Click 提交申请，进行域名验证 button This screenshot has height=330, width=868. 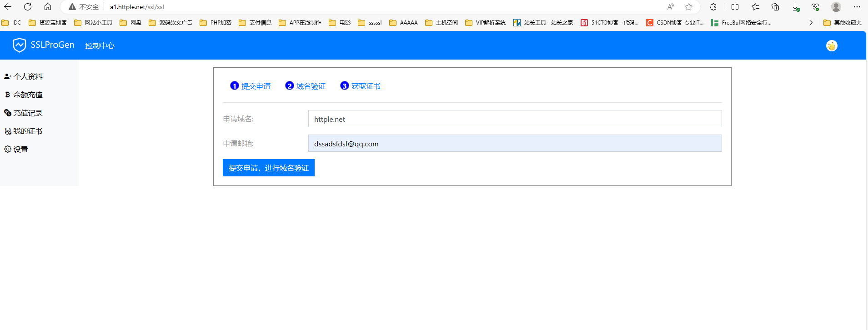pos(268,168)
